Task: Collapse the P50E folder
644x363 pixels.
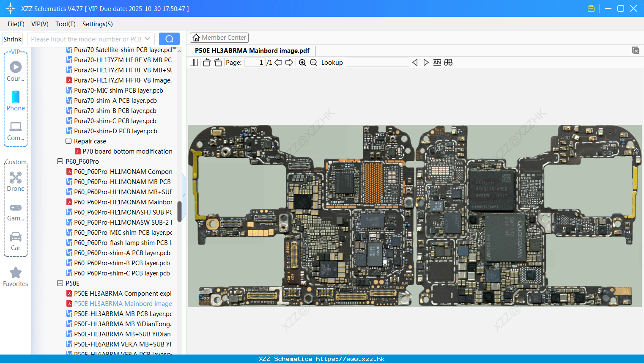Action: 60,283
